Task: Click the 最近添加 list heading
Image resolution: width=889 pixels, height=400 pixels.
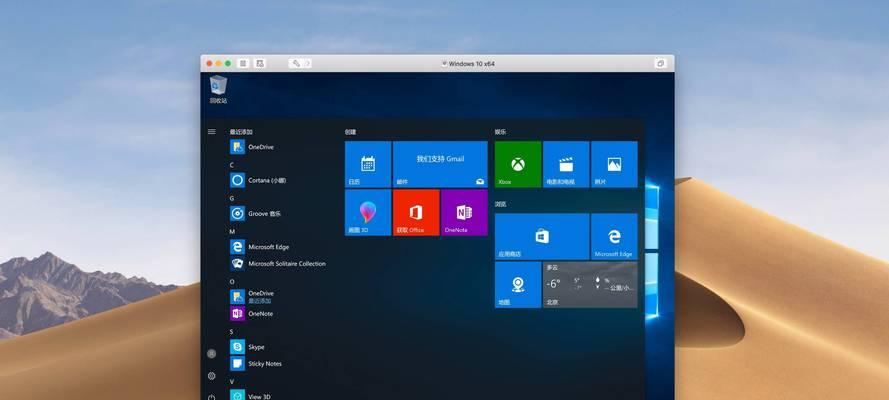Action: (x=241, y=131)
